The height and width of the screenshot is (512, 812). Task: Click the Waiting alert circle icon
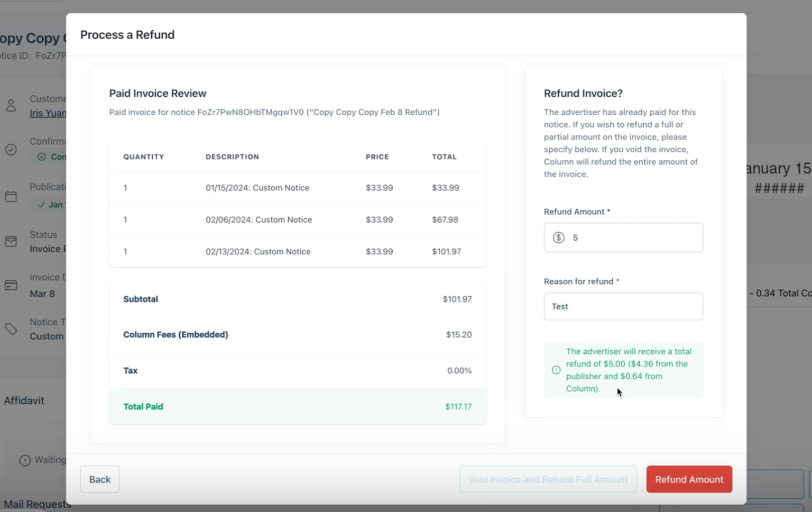click(25, 460)
